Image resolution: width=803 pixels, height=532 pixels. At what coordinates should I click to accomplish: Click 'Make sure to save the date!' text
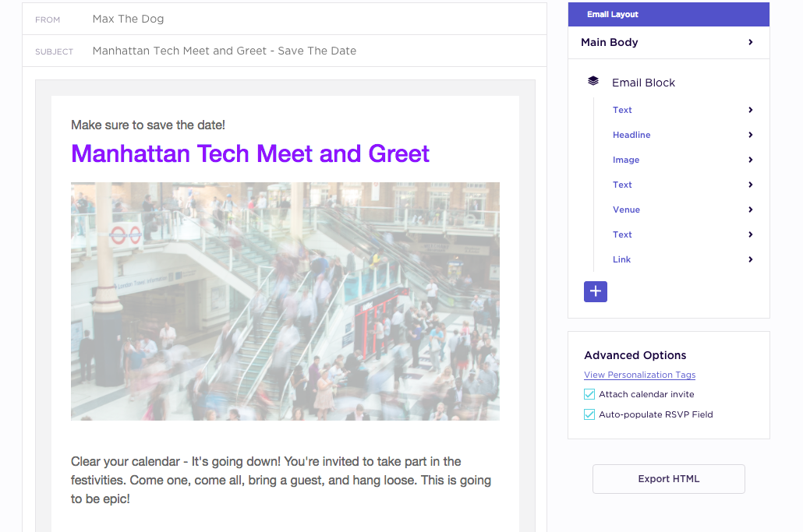pyautogui.click(x=148, y=125)
